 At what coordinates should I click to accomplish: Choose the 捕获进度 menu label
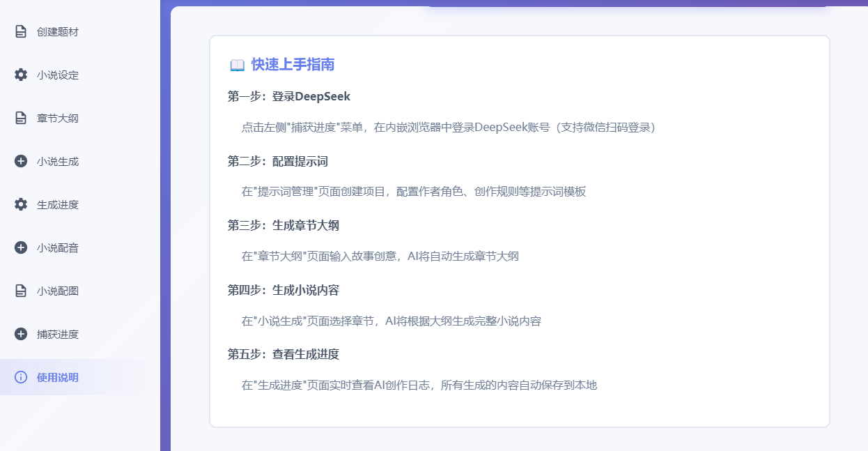[58, 334]
